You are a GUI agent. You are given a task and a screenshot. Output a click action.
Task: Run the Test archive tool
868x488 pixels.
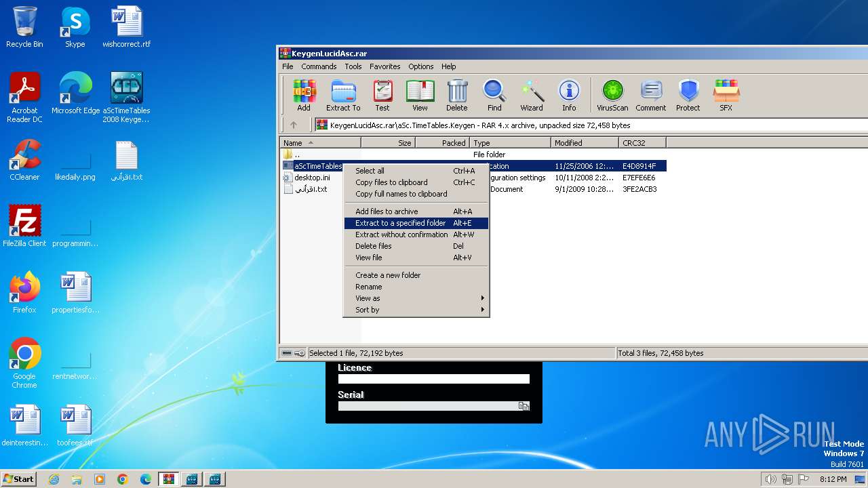click(x=382, y=95)
